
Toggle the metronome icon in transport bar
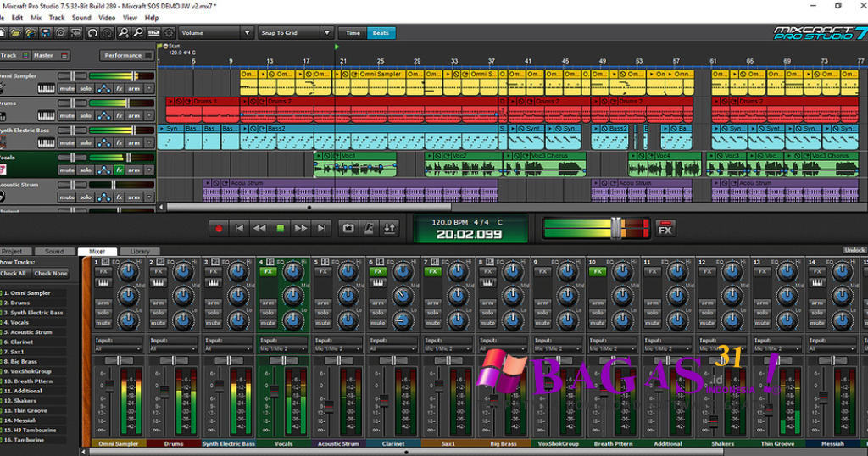point(369,228)
